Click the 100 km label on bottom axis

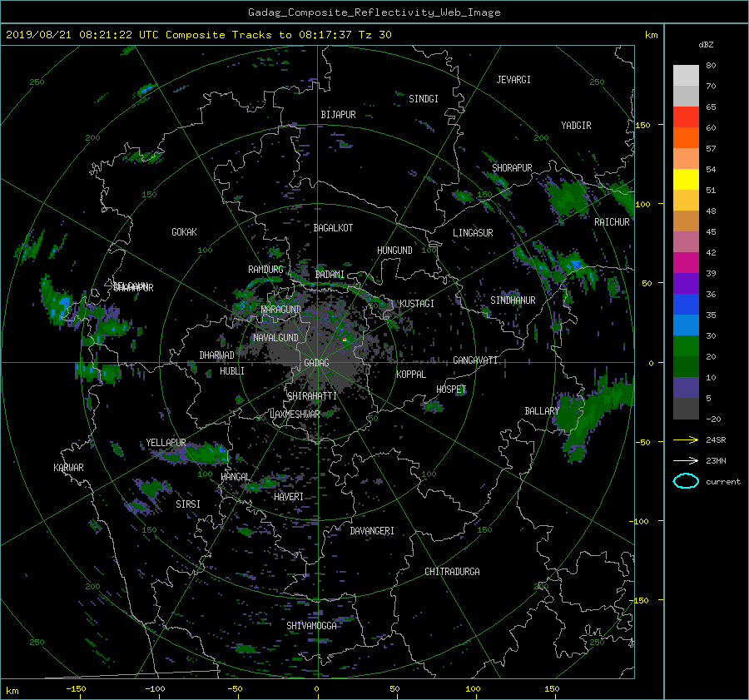coord(473,689)
